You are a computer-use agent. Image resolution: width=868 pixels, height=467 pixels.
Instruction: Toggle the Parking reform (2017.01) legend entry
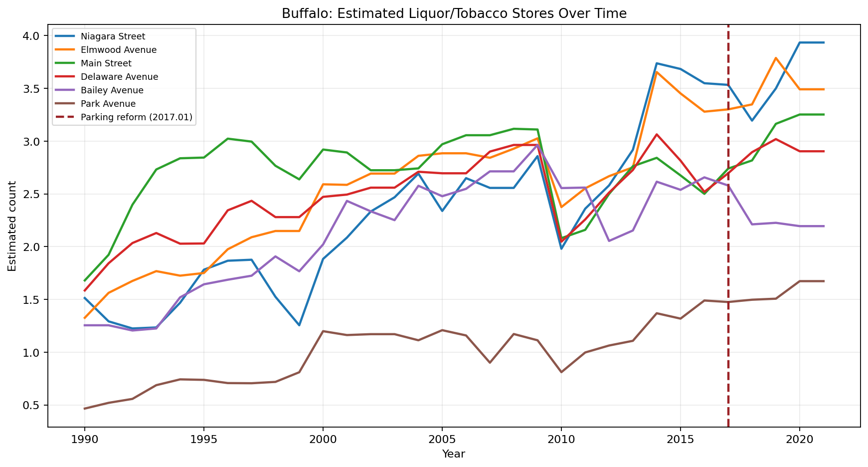coord(138,117)
